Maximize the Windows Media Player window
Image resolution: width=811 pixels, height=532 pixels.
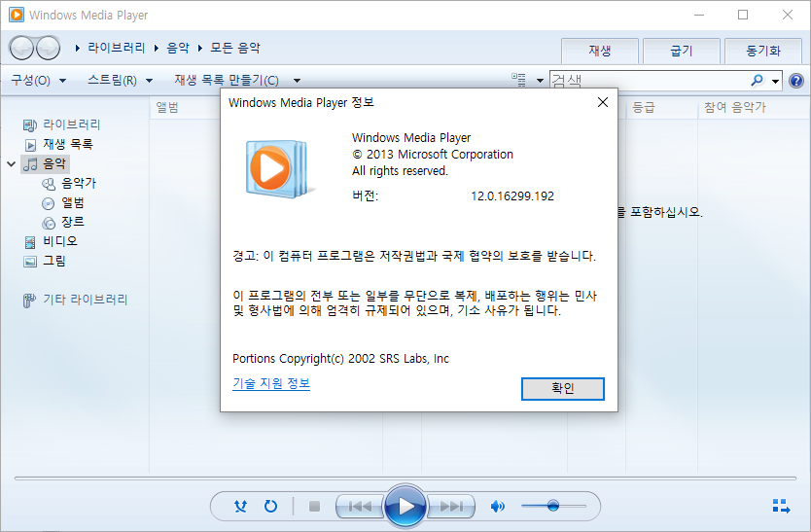click(x=743, y=15)
